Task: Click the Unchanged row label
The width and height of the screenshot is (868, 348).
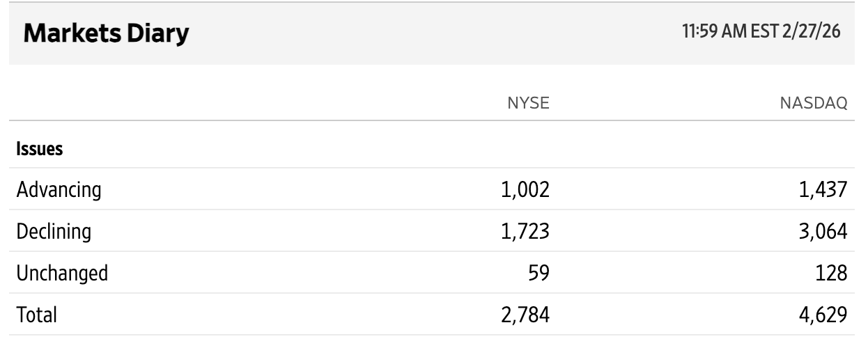Action: [x=62, y=273]
